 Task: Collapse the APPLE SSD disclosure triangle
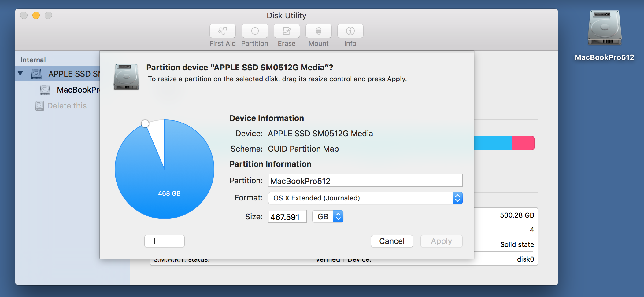(x=20, y=73)
